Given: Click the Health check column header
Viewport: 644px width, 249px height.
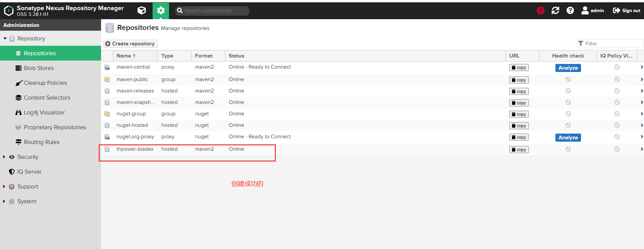Looking at the screenshot, I should (568, 56).
